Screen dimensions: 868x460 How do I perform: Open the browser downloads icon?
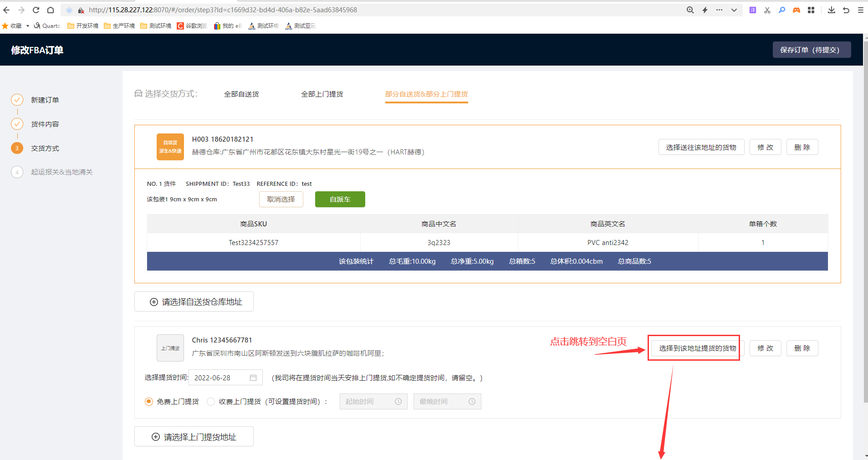tap(832, 10)
